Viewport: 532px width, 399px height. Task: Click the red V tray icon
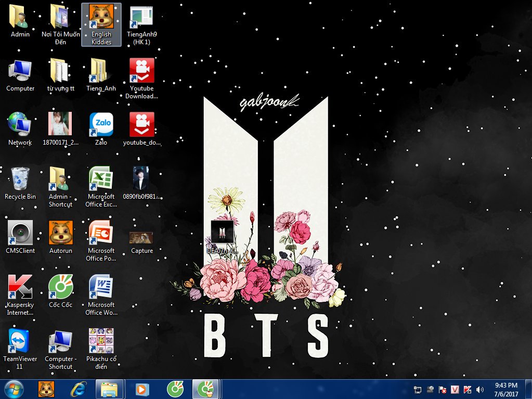tap(455, 390)
